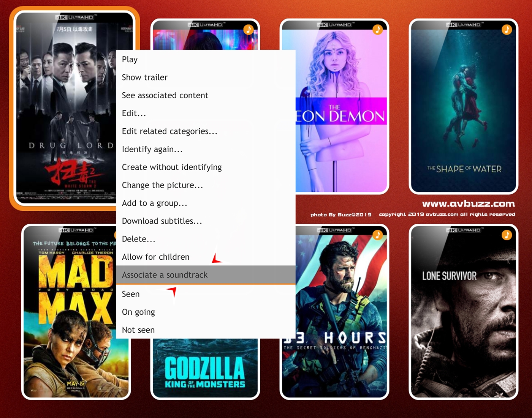
Task: Click music note badge on poster behind the menu
Action: click(248, 30)
